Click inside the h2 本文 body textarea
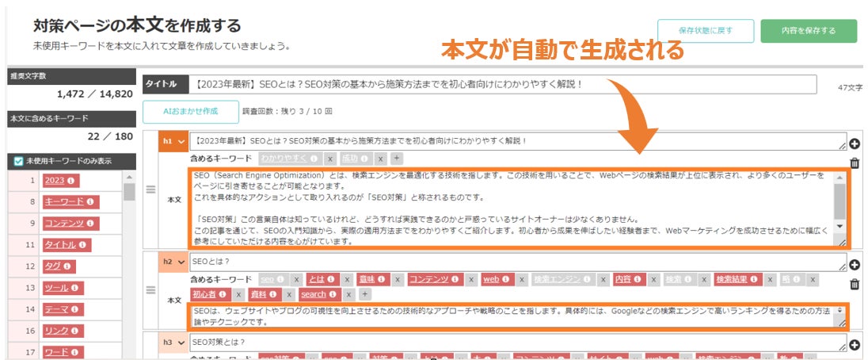This screenshot has height=360, width=868. tap(512, 316)
